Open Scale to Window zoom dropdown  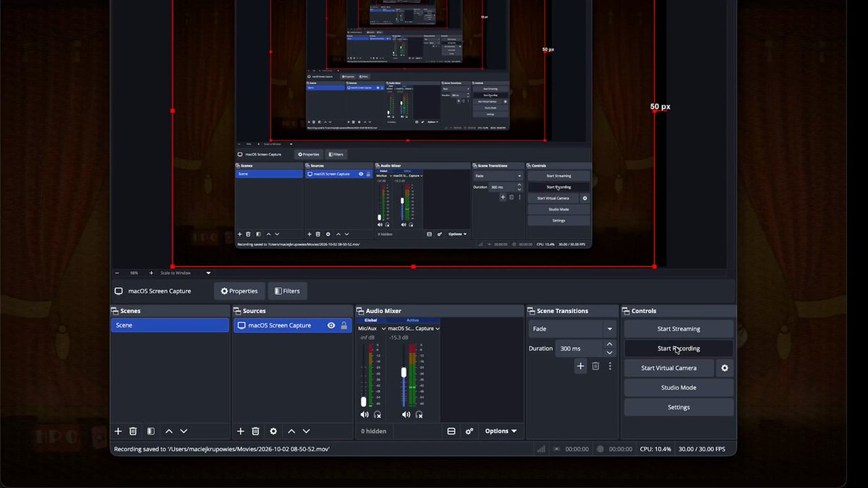(x=186, y=273)
